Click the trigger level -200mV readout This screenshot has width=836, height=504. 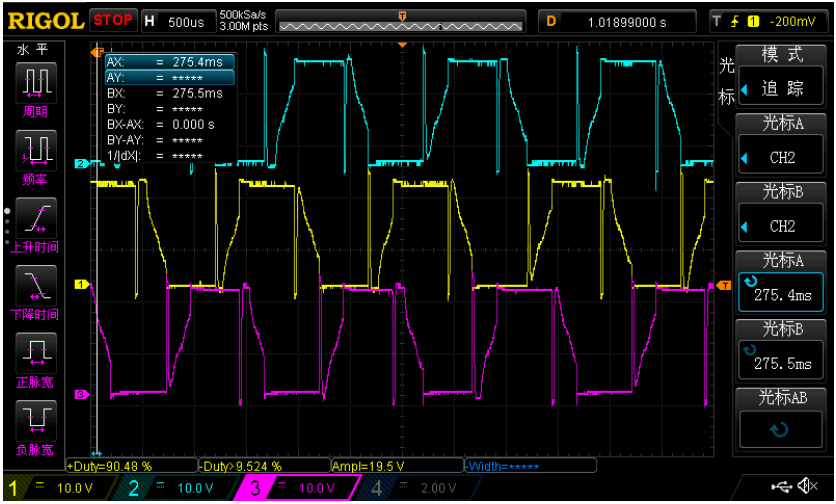point(792,22)
